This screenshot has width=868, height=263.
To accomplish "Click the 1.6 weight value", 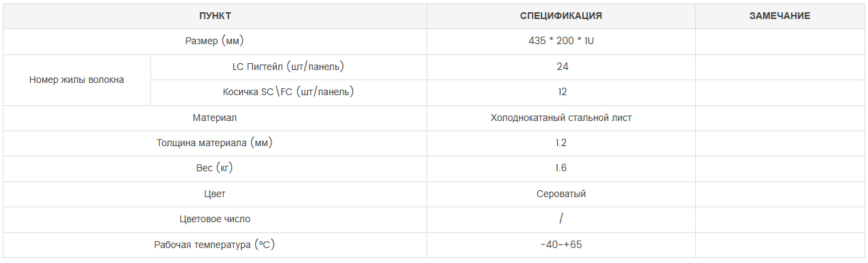I will [x=561, y=169].
